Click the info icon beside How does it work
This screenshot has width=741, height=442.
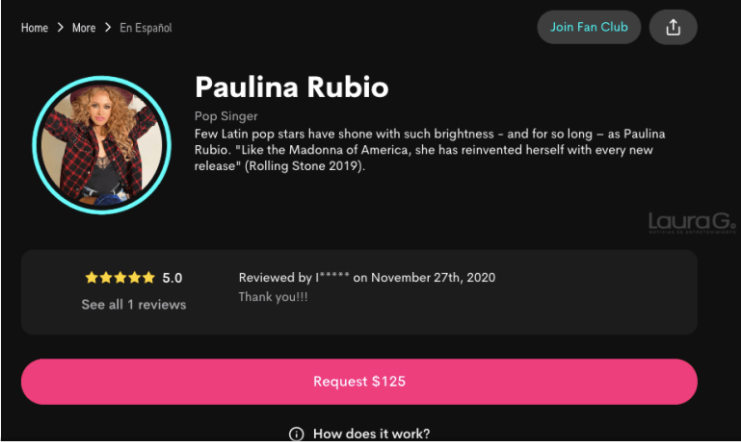coord(296,433)
